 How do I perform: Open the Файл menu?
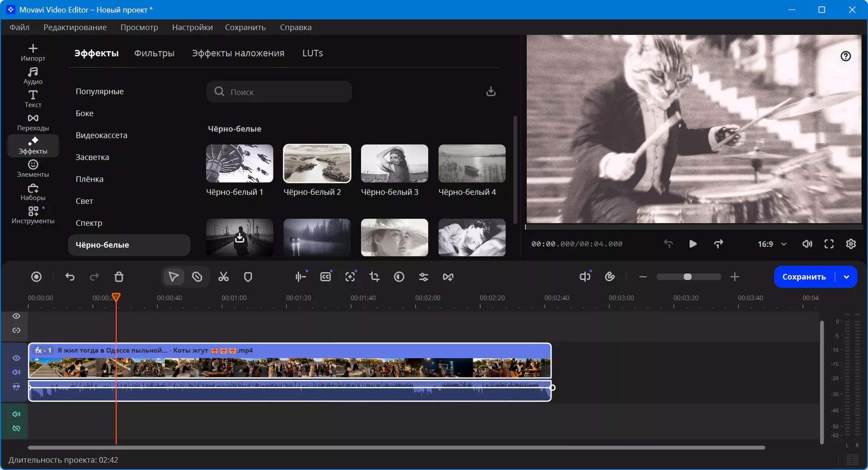click(19, 27)
